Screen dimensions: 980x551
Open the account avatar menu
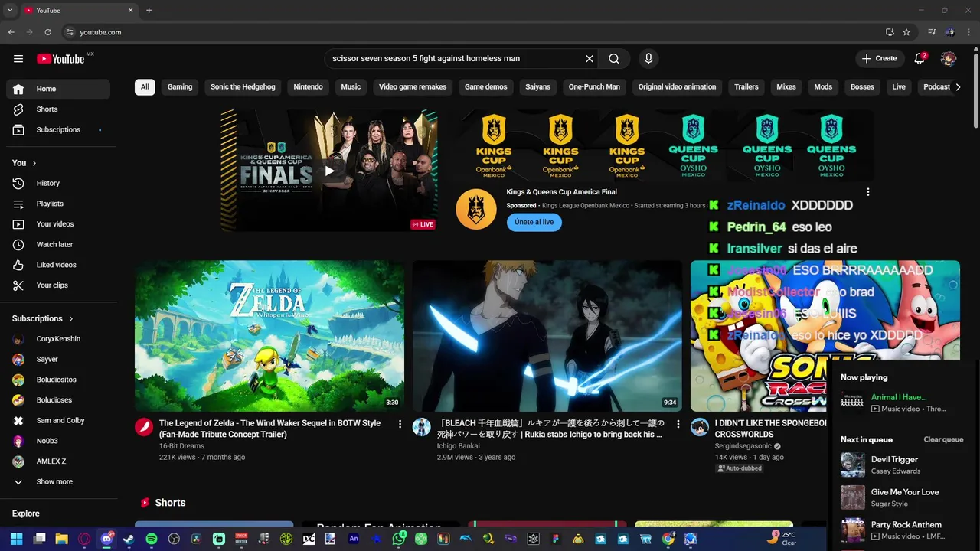coord(949,59)
